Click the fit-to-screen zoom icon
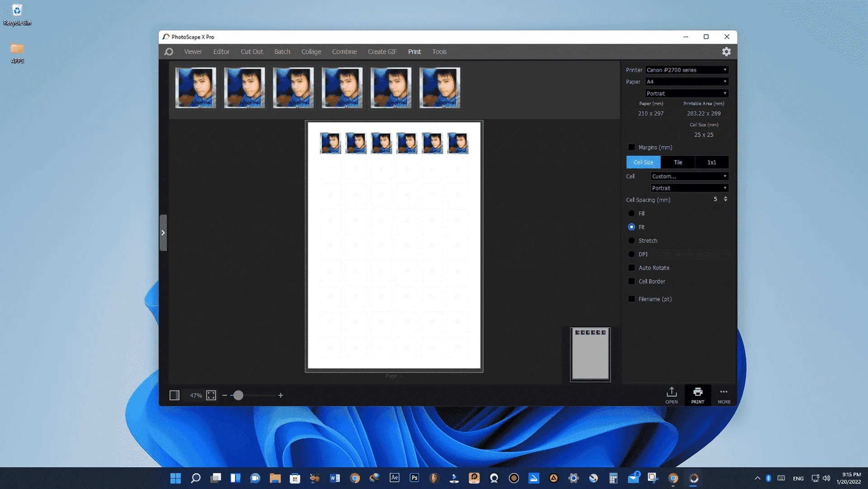The width and height of the screenshot is (868, 489). pos(211,395)
